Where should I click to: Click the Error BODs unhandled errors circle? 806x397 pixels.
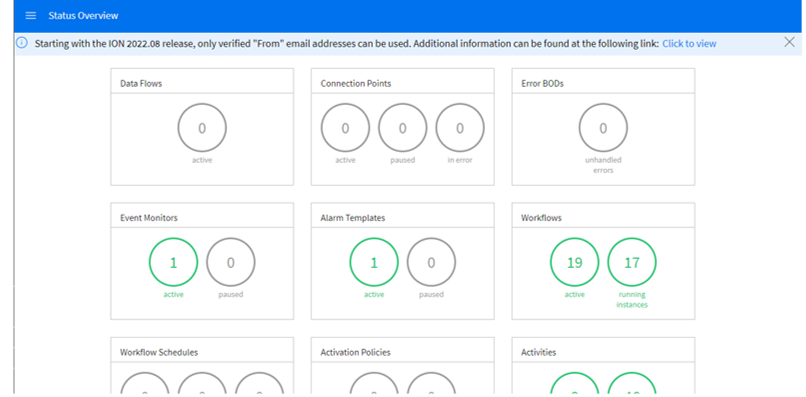point(603,128)
